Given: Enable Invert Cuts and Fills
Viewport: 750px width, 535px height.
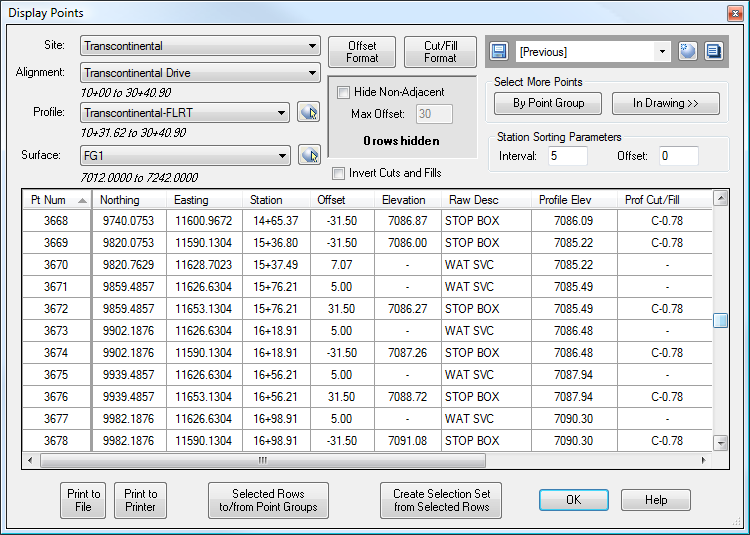Looking at the screenshot, I should (x=338, y=174).
